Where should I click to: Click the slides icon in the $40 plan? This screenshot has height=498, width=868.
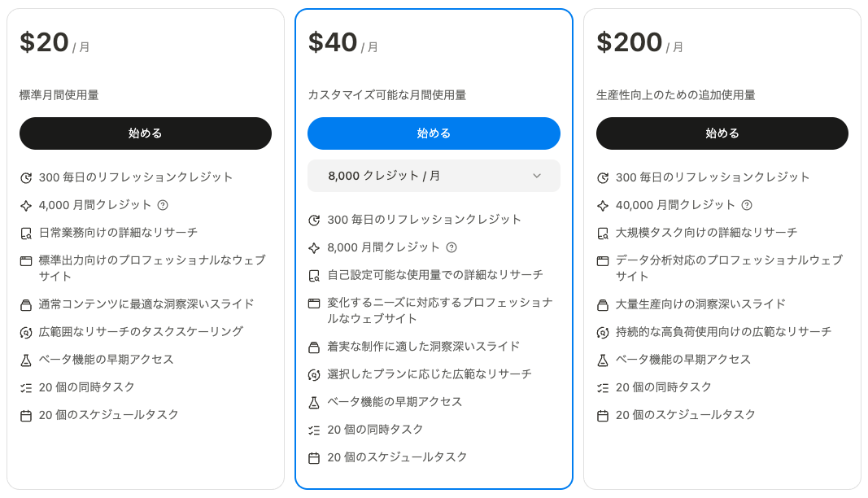[x=314, y=347]
